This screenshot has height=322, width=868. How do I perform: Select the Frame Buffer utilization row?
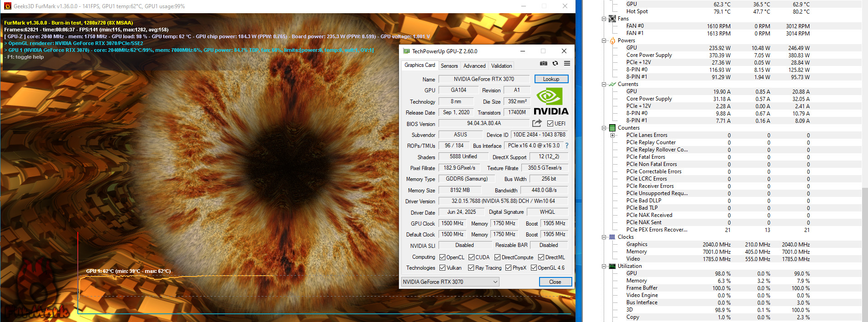click(732, 288)
